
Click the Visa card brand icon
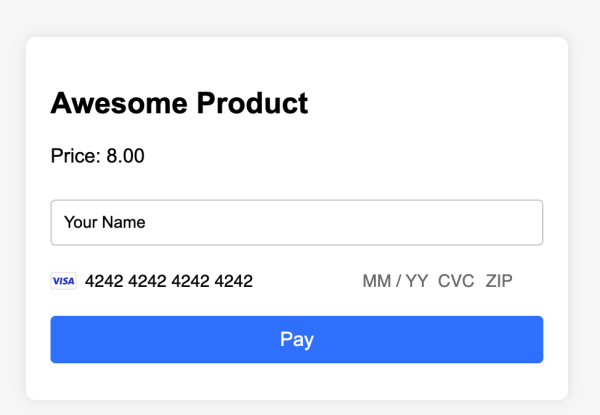point(63,281)
